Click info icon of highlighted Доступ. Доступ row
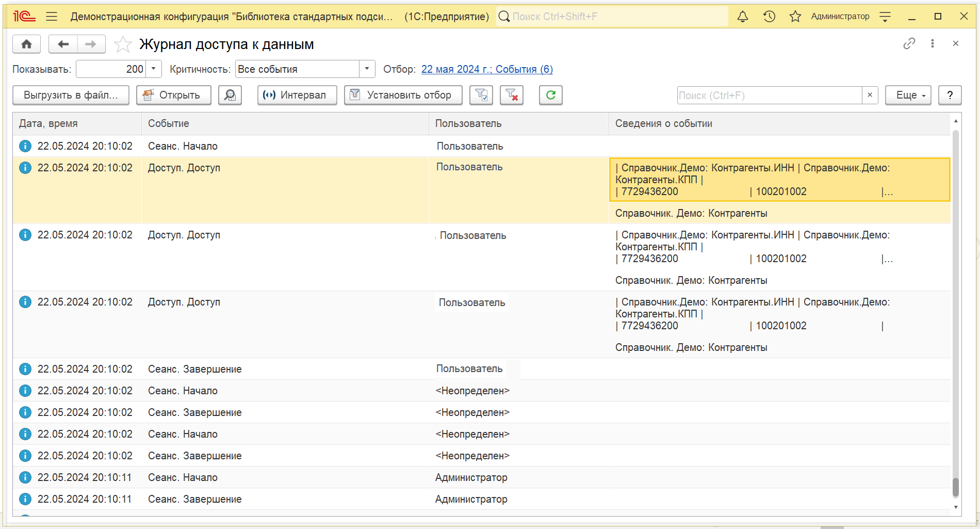980x529 pixels. click(x=25, y=168)
